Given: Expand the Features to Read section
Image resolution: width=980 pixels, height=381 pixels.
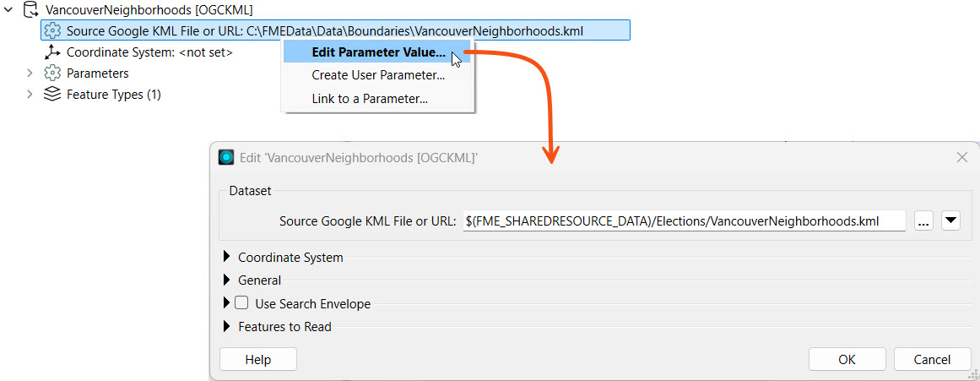Looking at the screenshot, I should (x=226, y=326).
